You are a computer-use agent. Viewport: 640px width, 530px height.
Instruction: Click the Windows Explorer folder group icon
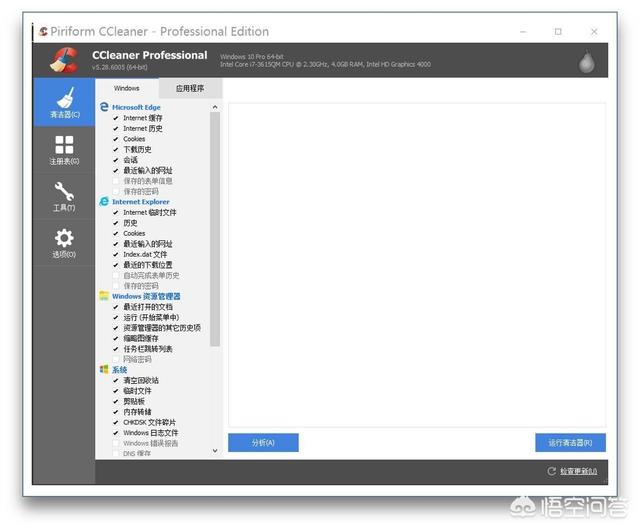pos(104,296)
